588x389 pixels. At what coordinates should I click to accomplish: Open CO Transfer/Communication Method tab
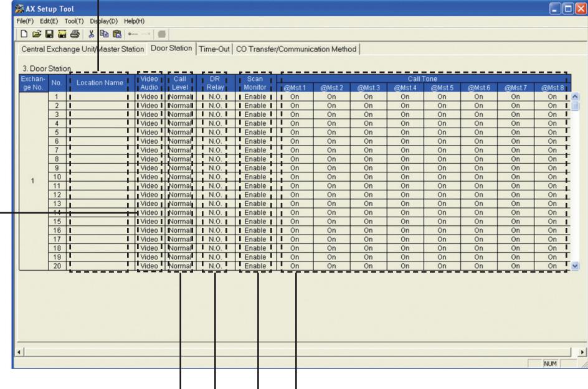(296, 49)
